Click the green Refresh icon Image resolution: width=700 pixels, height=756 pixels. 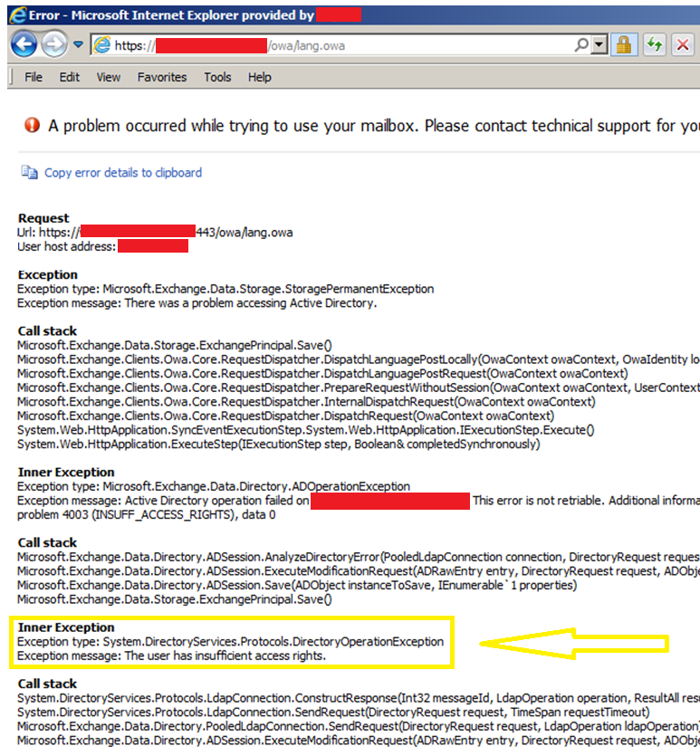pos(654,45)
